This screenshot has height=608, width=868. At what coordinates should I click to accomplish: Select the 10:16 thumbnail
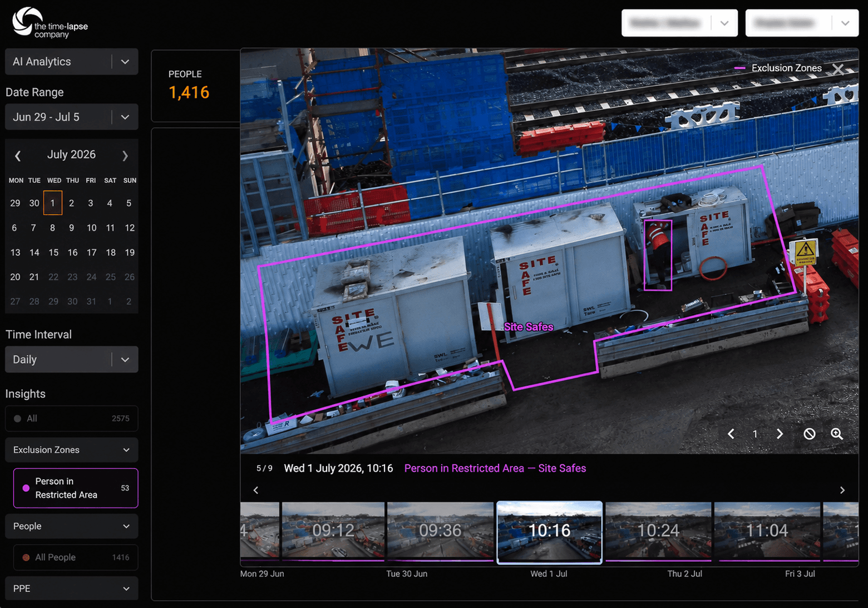point(549,532)
